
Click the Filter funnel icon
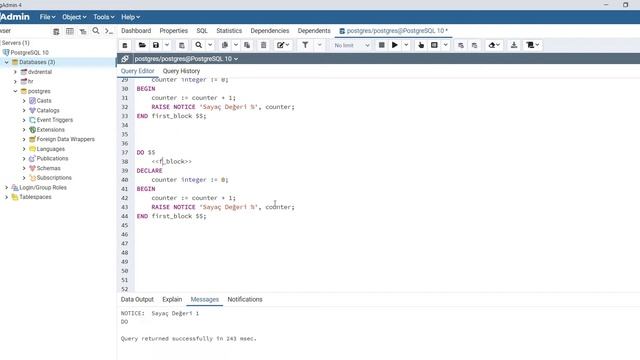pos(305,45)
